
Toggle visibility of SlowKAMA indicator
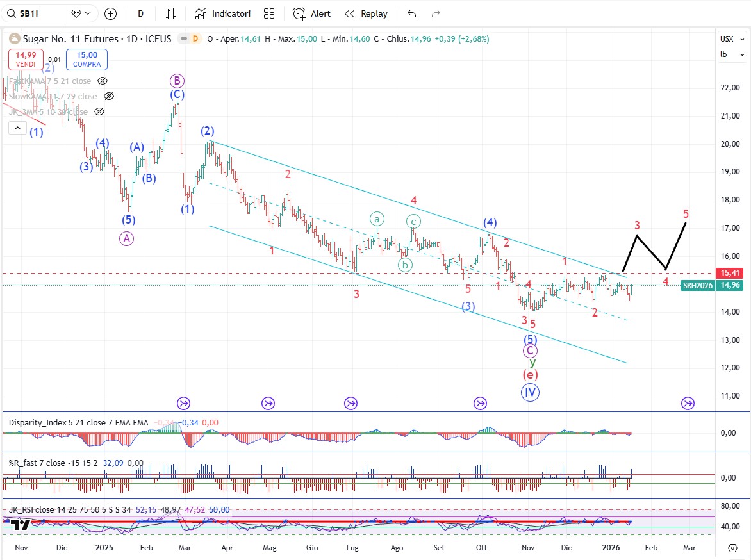click(109, 97)
